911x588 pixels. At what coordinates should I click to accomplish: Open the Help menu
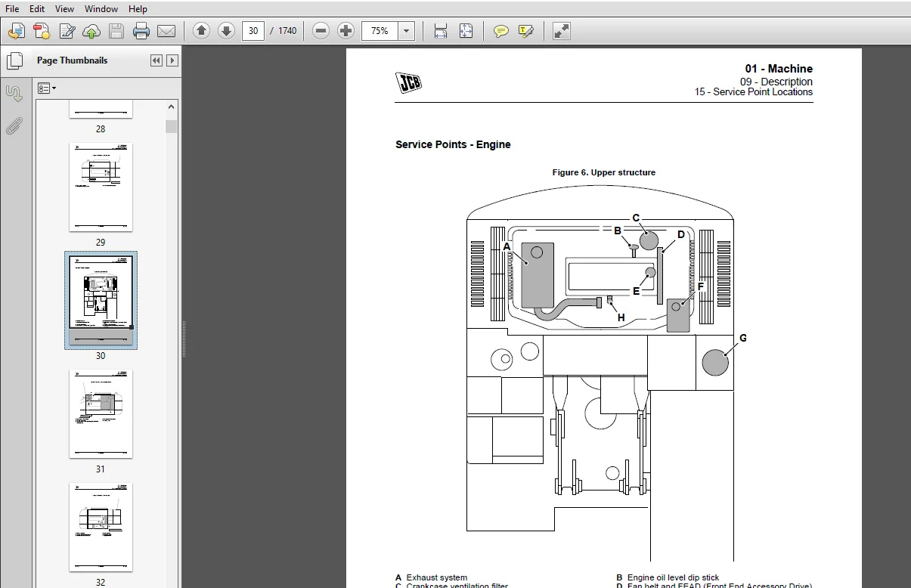click(x=138, y=9)
